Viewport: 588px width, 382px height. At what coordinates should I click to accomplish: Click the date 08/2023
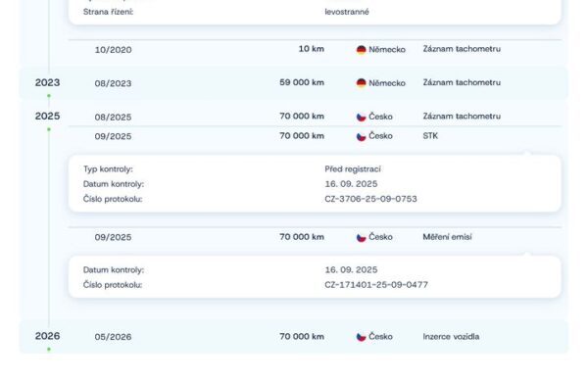[113, 83]
